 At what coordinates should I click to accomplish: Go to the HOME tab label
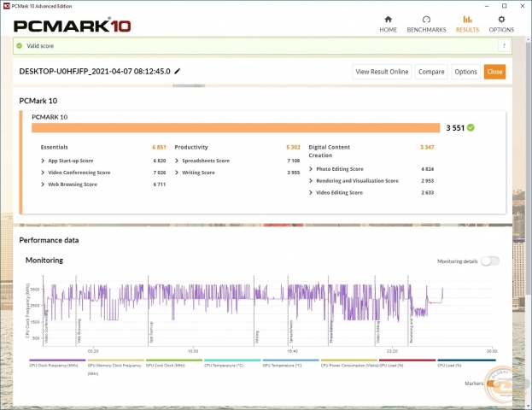pos(389,30)
